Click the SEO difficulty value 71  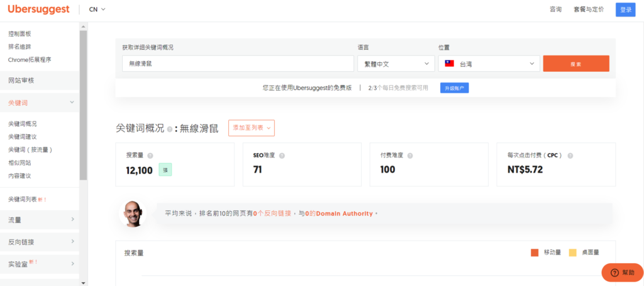257,169
